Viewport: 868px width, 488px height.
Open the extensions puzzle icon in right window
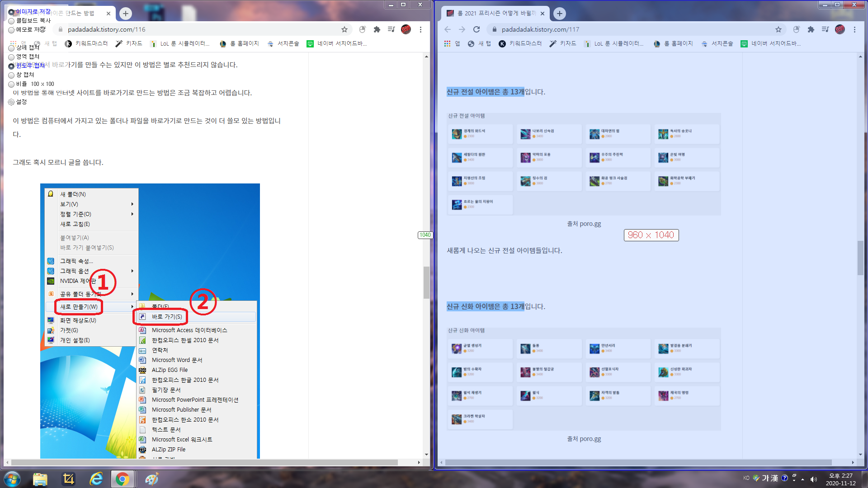click(811, 29)
